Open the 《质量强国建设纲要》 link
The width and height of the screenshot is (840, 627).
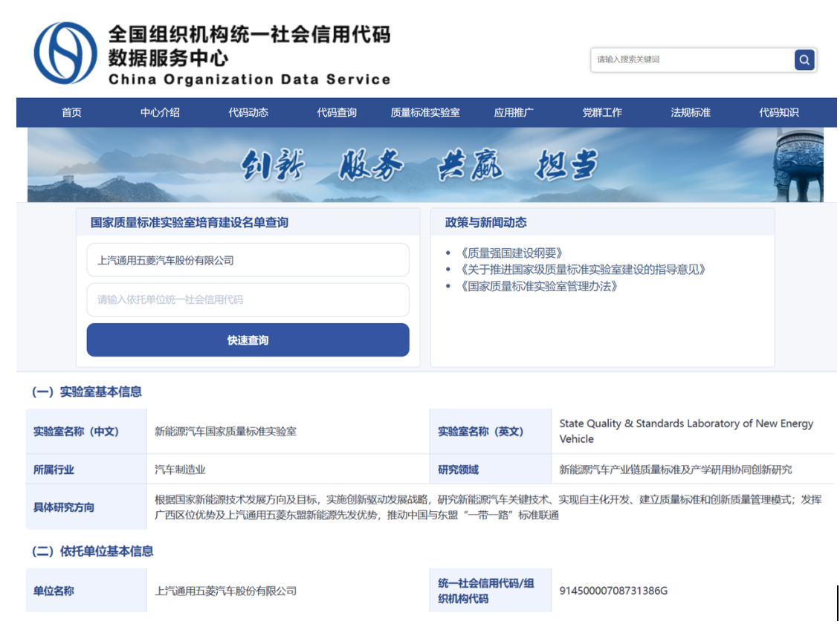[511, 253]
